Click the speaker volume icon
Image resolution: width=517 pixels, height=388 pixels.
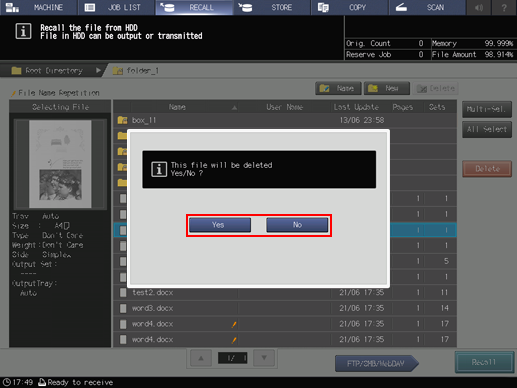click(479, 7)
